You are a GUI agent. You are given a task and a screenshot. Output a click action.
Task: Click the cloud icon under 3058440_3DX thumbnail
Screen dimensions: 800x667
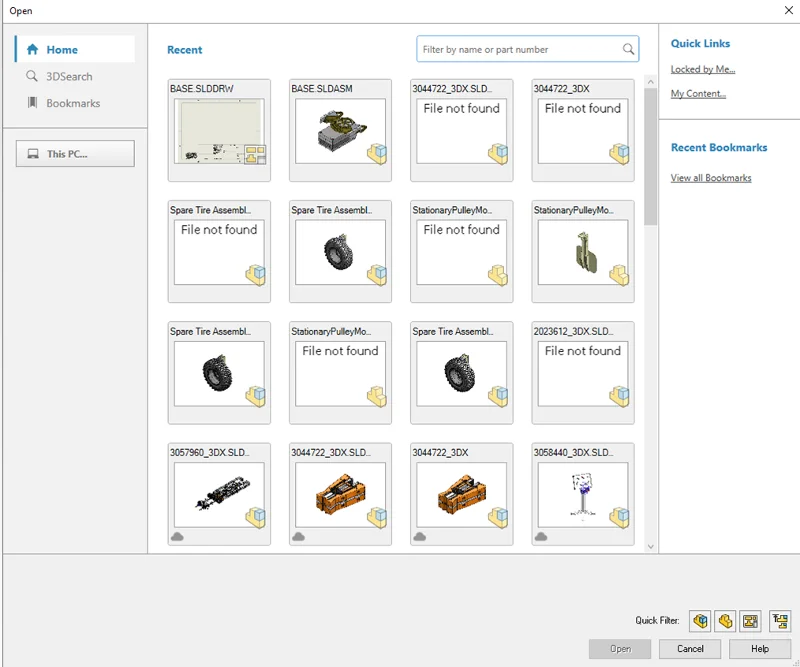click(541, 537)
